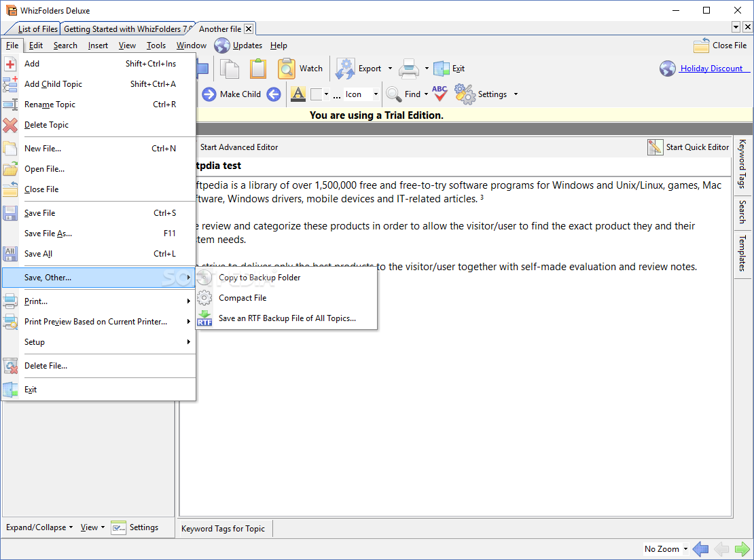
Task: Click the bottom panel Settings button
Action: click(x=135, y=527)
